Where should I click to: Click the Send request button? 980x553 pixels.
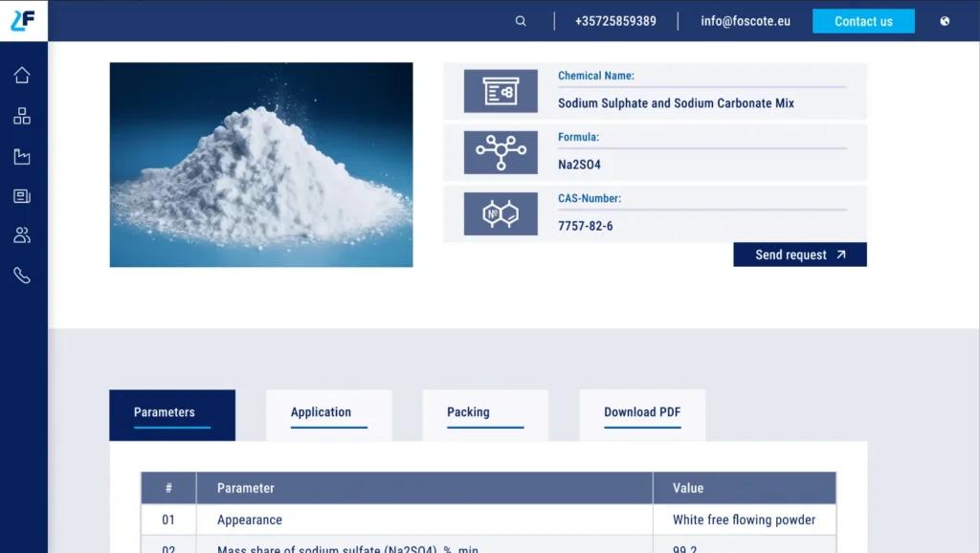coord(800,254)
